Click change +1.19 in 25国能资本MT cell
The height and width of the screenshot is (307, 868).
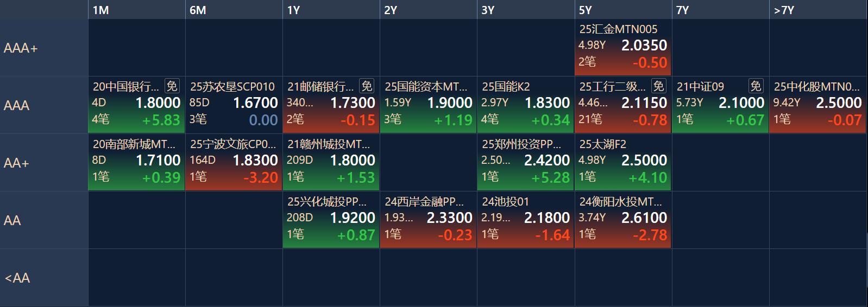453,120
